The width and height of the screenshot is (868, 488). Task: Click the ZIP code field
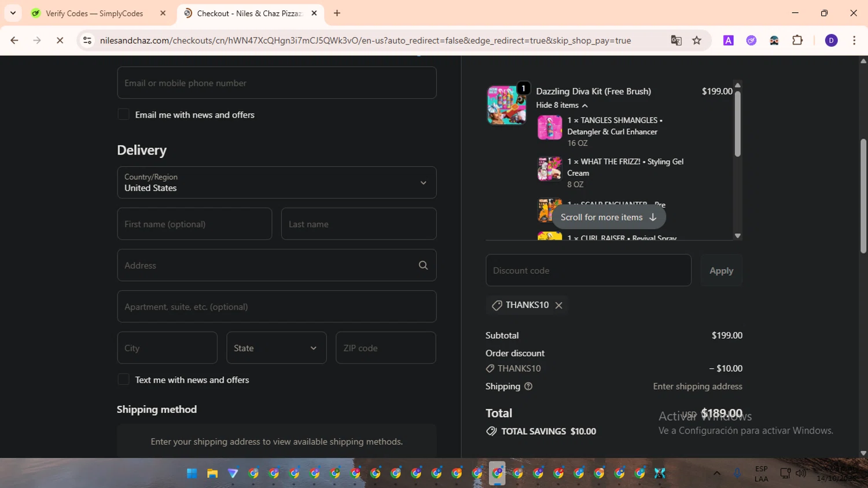pyautogui.click(x=386, y=348)
